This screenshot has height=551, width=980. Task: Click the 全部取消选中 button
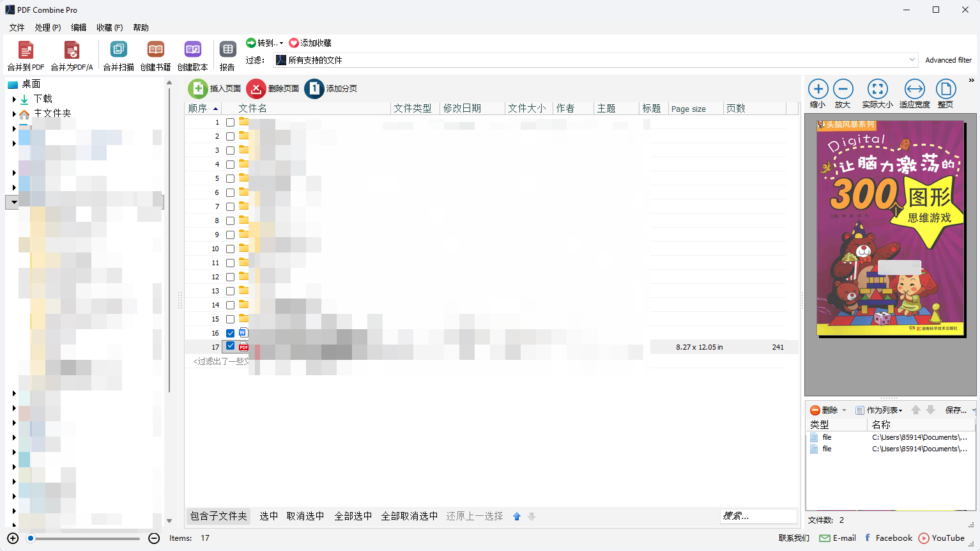point(410,516)
